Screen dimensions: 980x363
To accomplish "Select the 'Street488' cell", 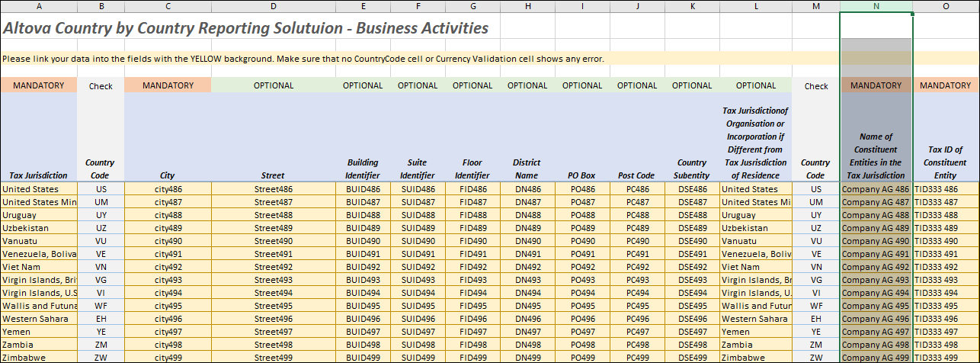I will click(x=273, y=215).
